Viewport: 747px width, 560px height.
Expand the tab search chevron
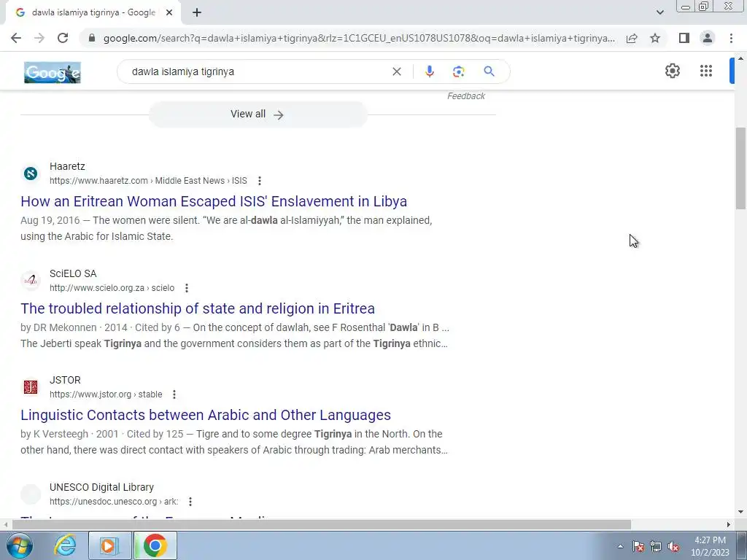659,12
